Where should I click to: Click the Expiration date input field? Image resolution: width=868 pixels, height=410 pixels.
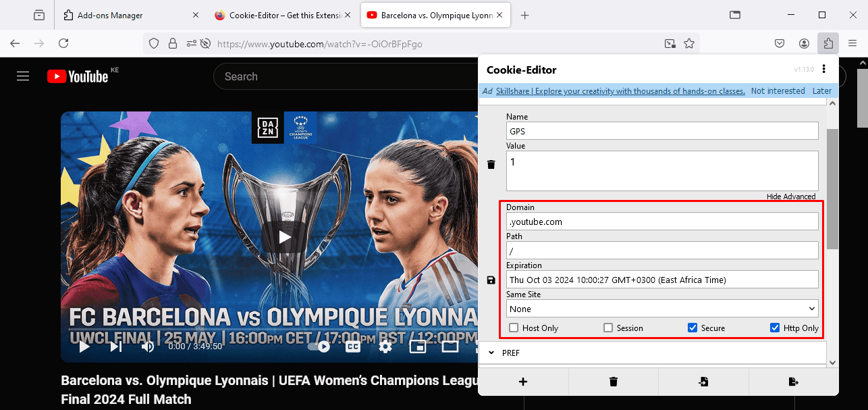point(662,280)
